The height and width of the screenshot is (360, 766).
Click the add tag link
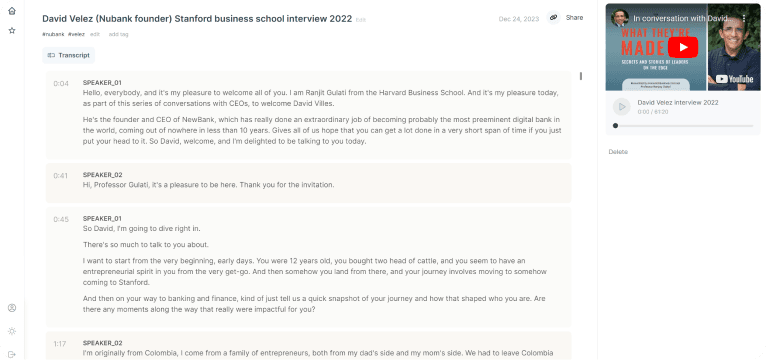click(119, 34)
